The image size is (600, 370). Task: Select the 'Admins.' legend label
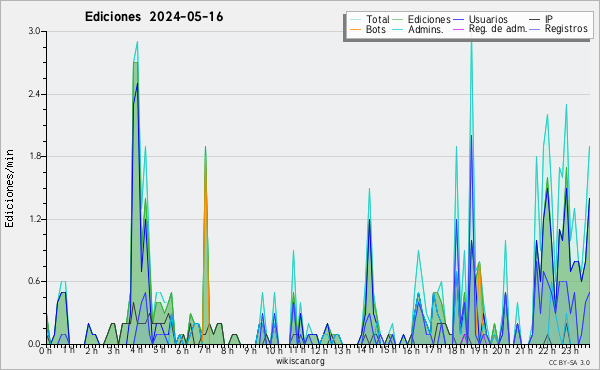426,29
